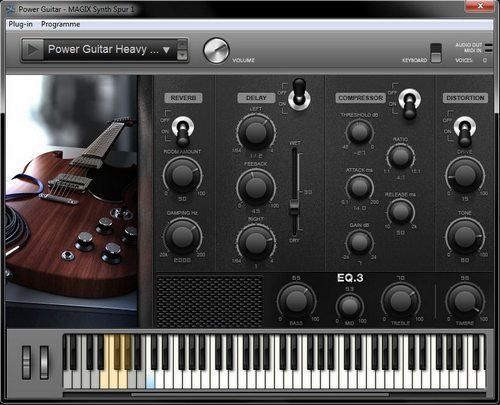Toggle the Compressor on/off switch
This screenshot has height=405, width=500.
[x=410, y=104]
